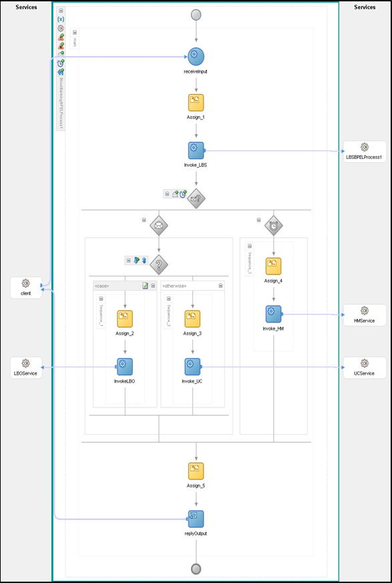
Task: Click the add onAlarm branch icon beside Pick
Action: [183, 194]
